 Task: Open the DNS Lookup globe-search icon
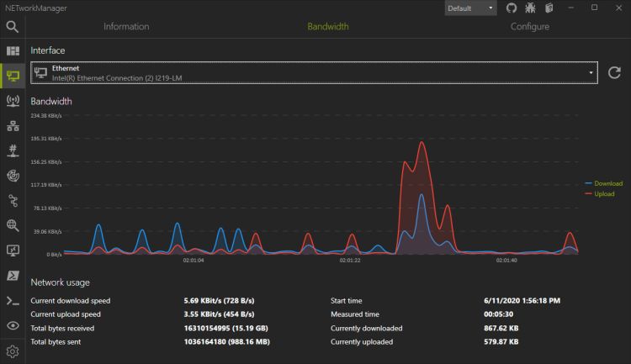tap(13, 225)
